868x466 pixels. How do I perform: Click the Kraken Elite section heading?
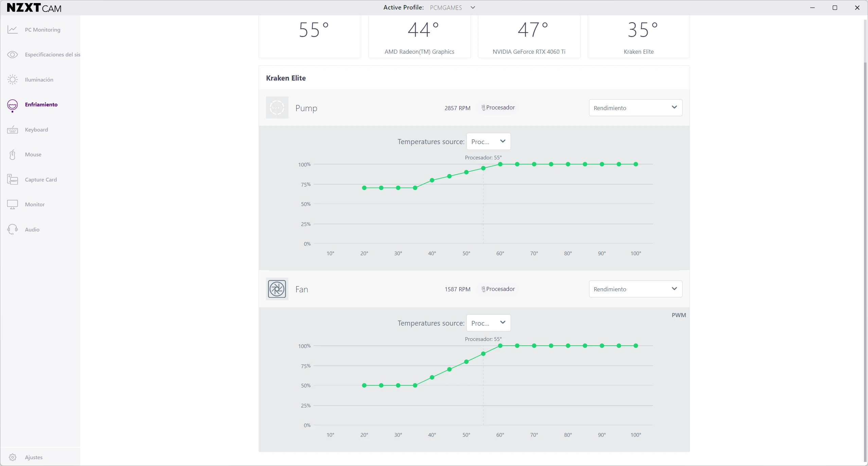point(286,78)
